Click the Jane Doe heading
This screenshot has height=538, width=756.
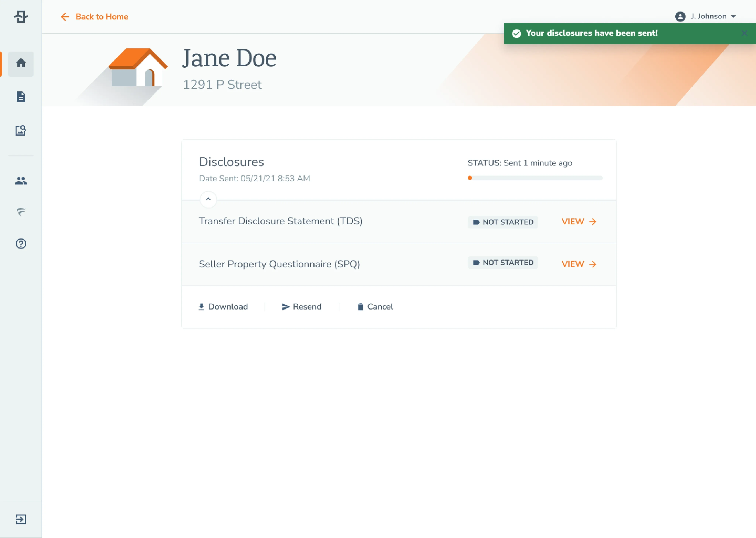(x=229, y=58)
